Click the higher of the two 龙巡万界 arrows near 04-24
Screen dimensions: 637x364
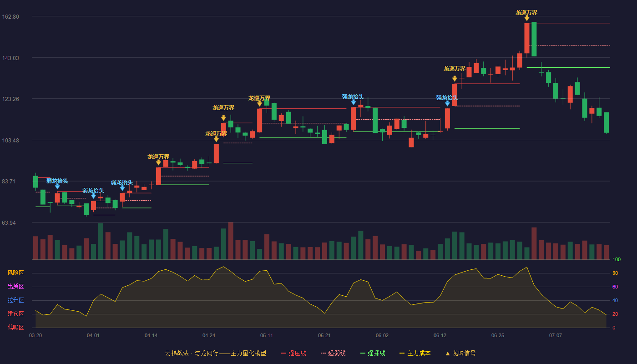[x=223, y=118]
